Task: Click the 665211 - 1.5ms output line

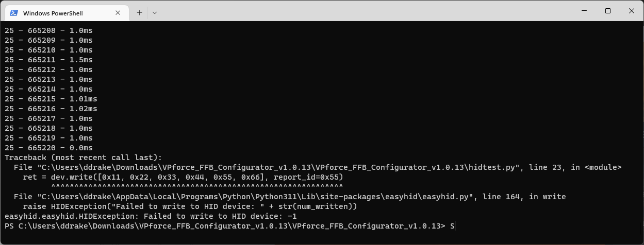Action: click(x=48, y=60)
